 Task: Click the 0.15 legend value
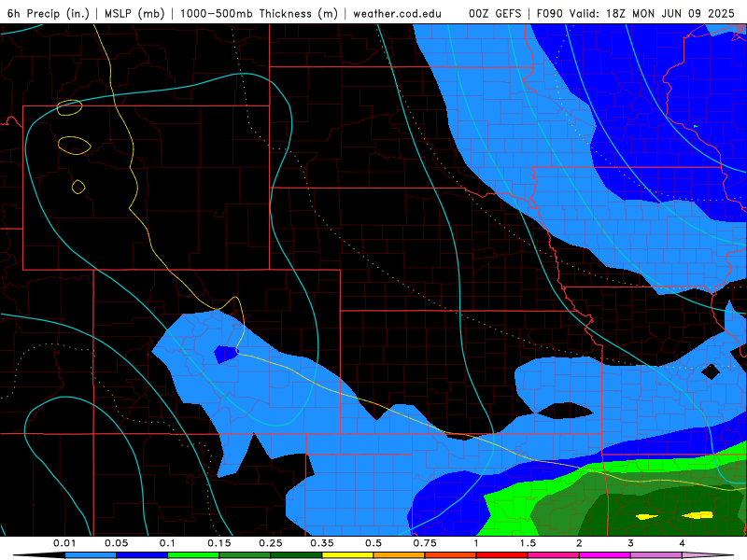pos(219,543)
